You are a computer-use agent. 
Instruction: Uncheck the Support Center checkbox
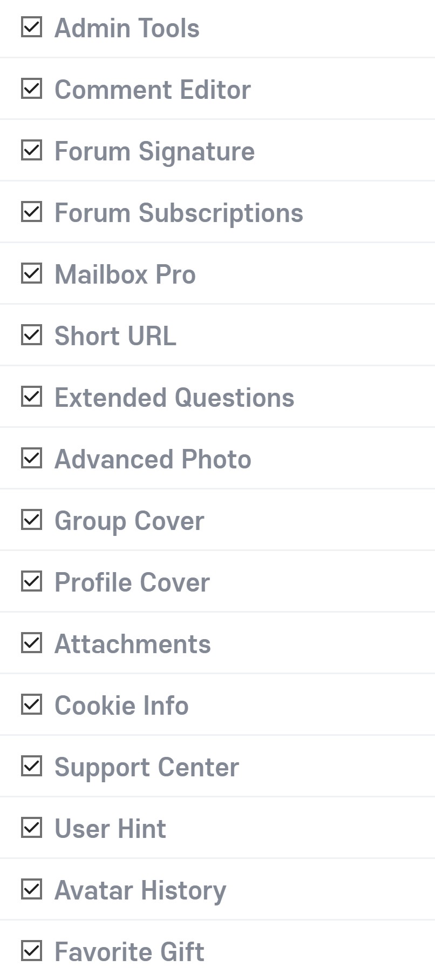click(x=31, y=766)
